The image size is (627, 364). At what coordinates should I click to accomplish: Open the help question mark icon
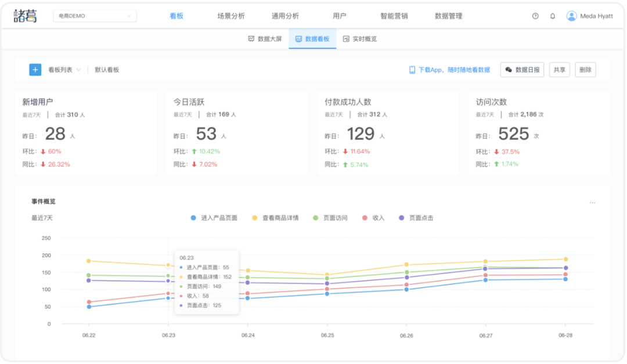point(535,16)
